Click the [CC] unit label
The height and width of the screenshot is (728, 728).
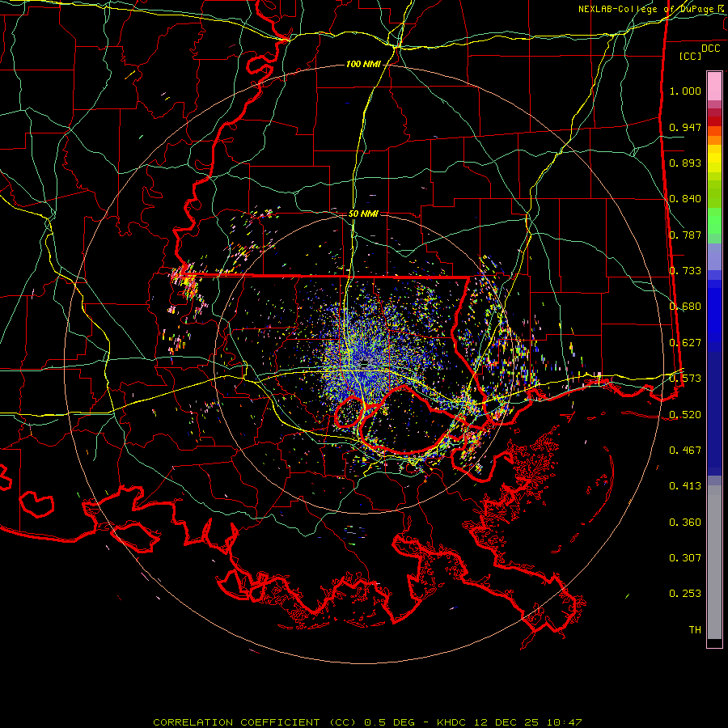[690, 56]
